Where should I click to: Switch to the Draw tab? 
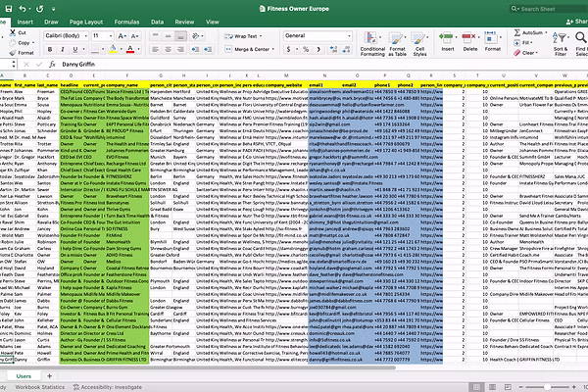(x=51, y=23)
